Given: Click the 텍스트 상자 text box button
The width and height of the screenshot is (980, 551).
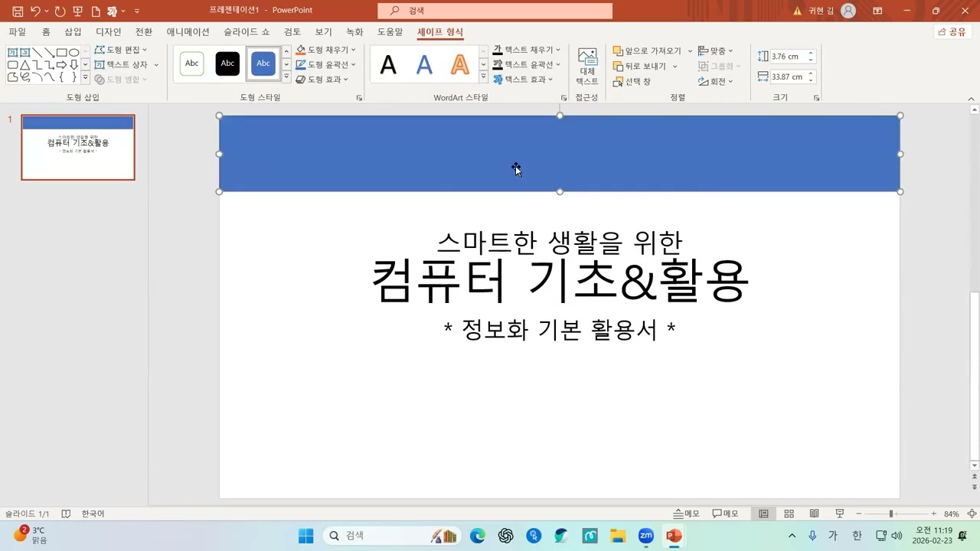Looking at the screenshot, I should (x=122, y=64).
